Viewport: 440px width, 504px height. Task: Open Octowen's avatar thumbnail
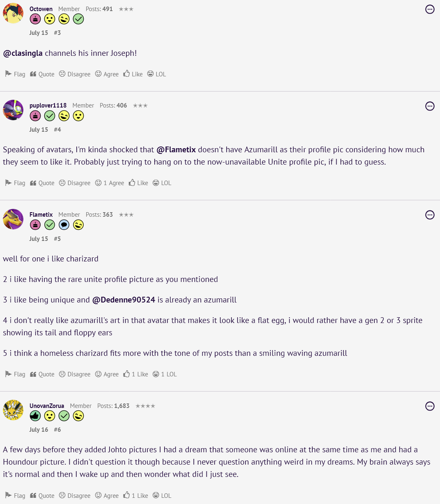13,13
